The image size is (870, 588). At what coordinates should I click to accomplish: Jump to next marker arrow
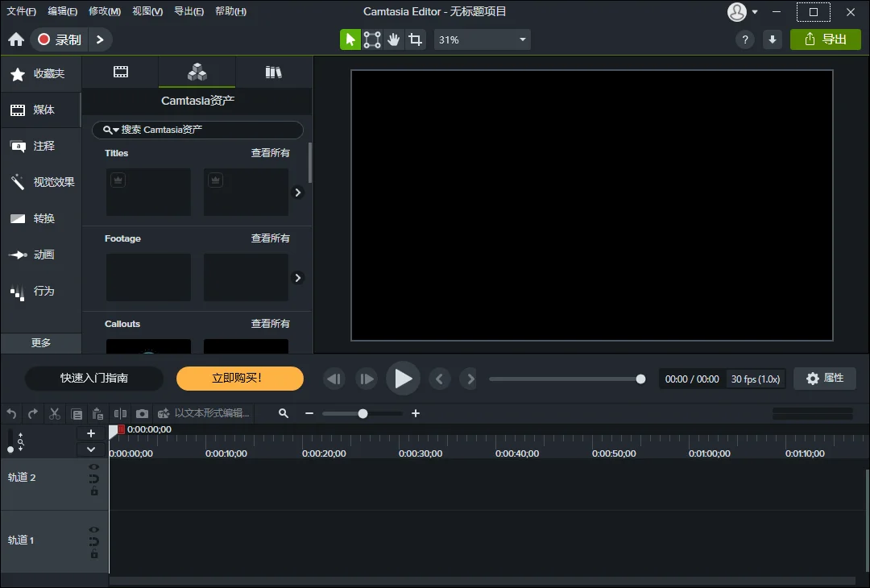(x=470, y=379)
